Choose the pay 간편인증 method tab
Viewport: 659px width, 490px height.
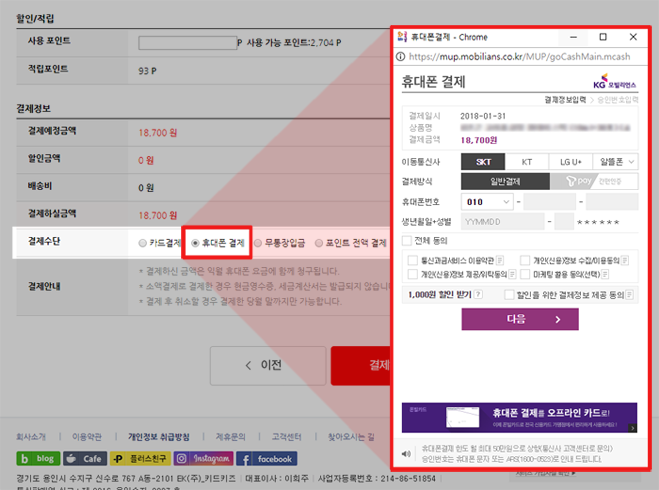(594, 182)
